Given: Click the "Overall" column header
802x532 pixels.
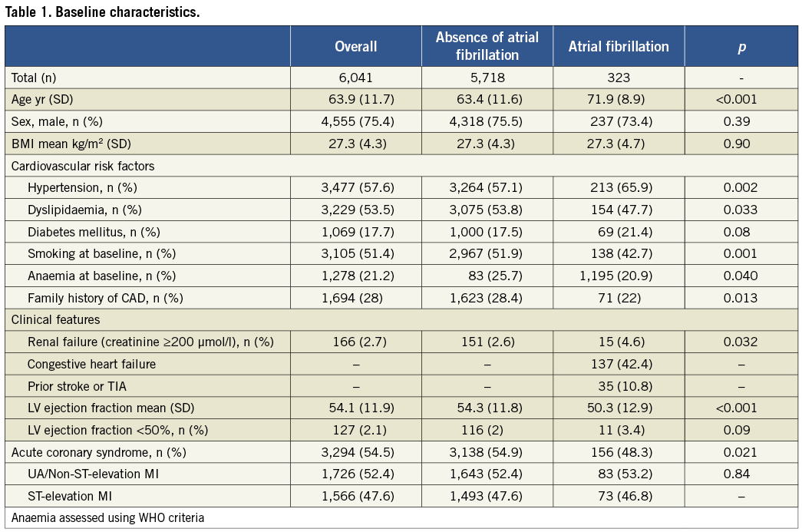Looking at the screenshot, I should [x=355, y=47].
